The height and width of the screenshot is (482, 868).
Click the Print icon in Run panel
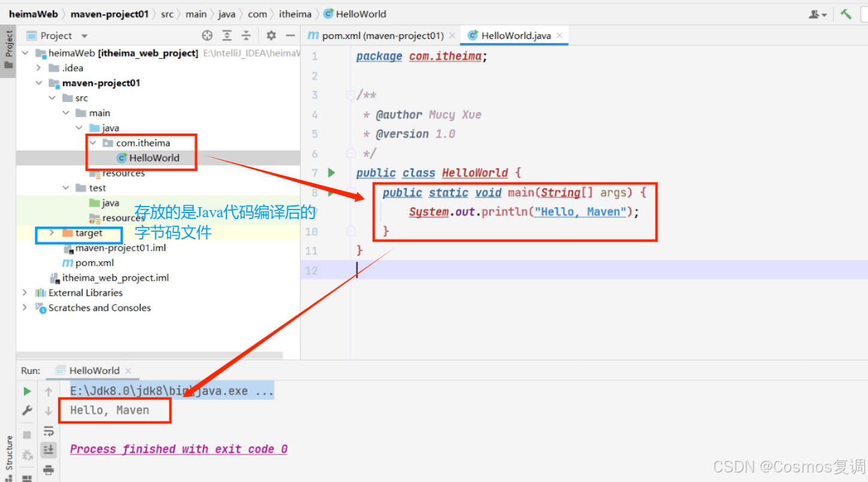49,469
